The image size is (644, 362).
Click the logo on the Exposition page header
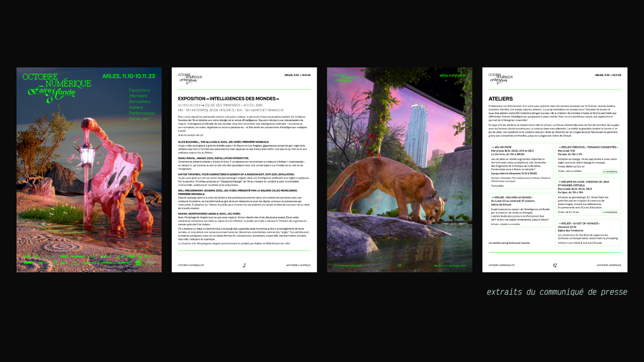click(x=190, y=78)
